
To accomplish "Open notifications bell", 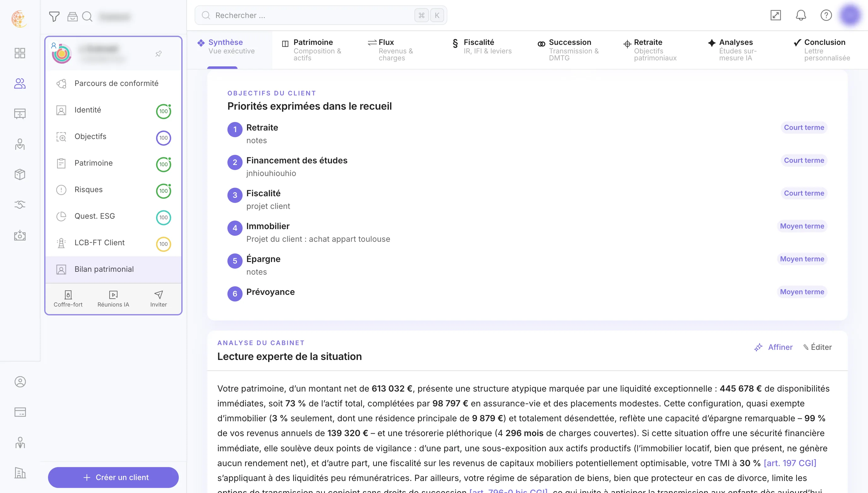I will pyautogui.click(x=801, y=15).
